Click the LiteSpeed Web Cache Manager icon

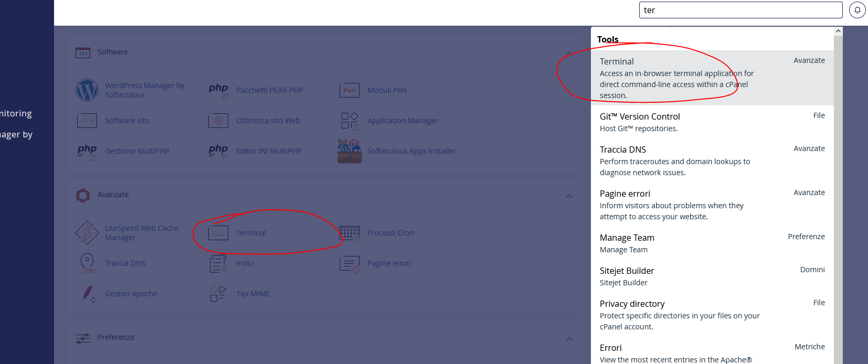click(x=87, y=233)
